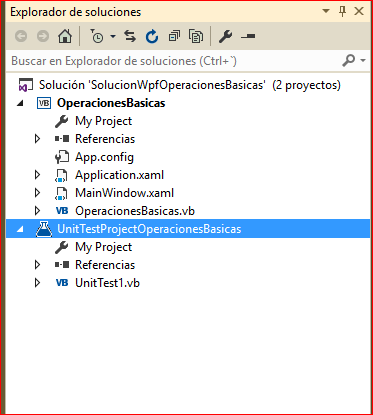This screenshot has height=415, width=373.
Task: Select Solución 'SolucionWpfOperacionesBasicas' node
Action: (190, 85)
